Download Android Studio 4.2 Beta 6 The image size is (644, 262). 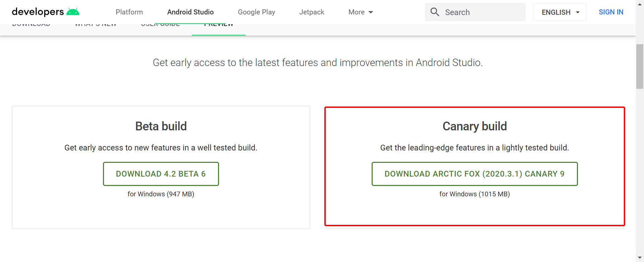[161, 174]
